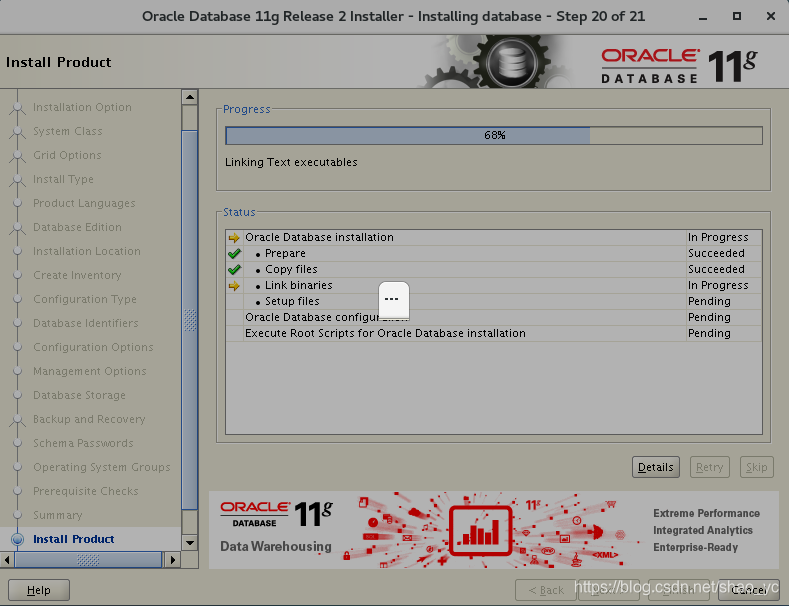Click the Oracle Database installation status row
Viewport: 789px width, 606px height.
[494, 237]
